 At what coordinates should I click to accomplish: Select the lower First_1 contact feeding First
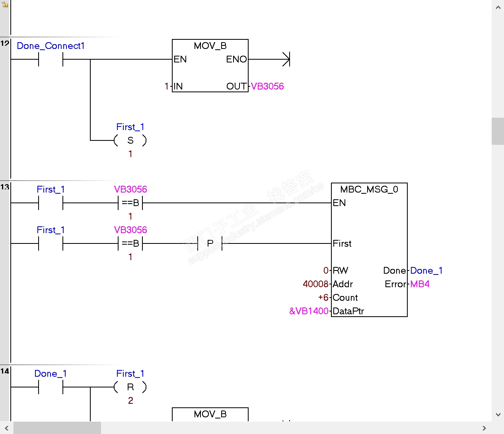pyautogui.click(x=51, y=243)
